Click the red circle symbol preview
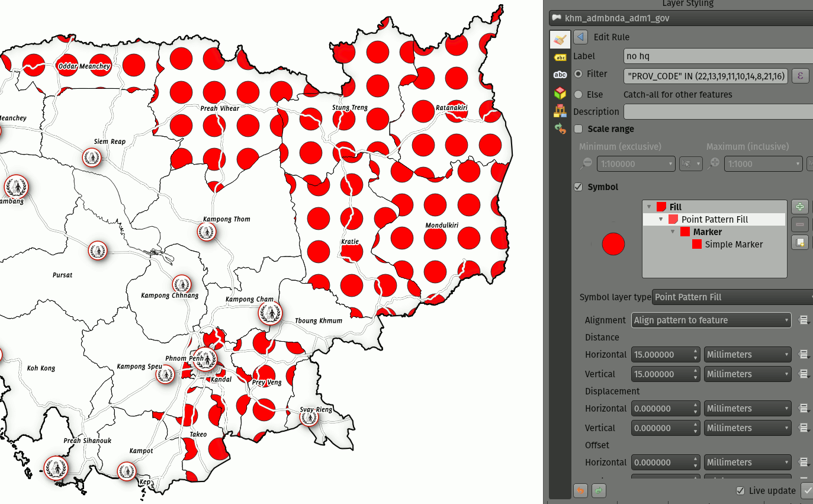This screenshot has width=813, height=504. pyautogui.click(x=613, y=243)
